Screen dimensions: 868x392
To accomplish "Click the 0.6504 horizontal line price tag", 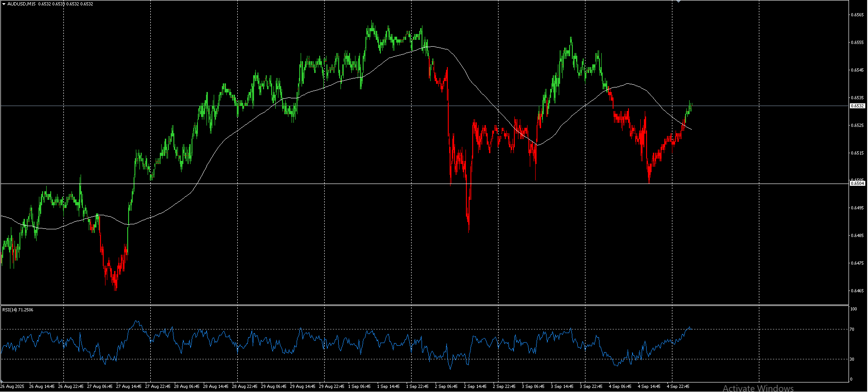I will 857,183.
